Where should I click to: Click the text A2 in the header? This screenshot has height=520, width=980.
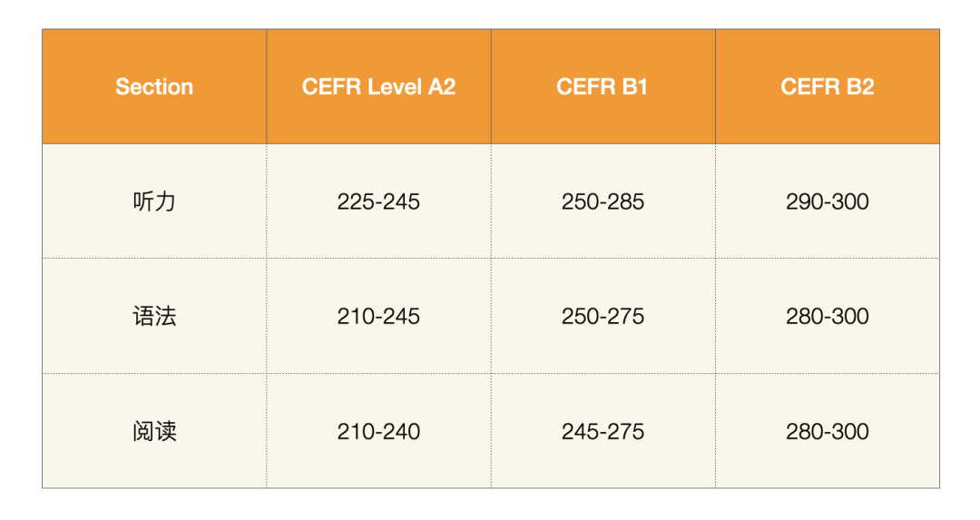[442, 86]
